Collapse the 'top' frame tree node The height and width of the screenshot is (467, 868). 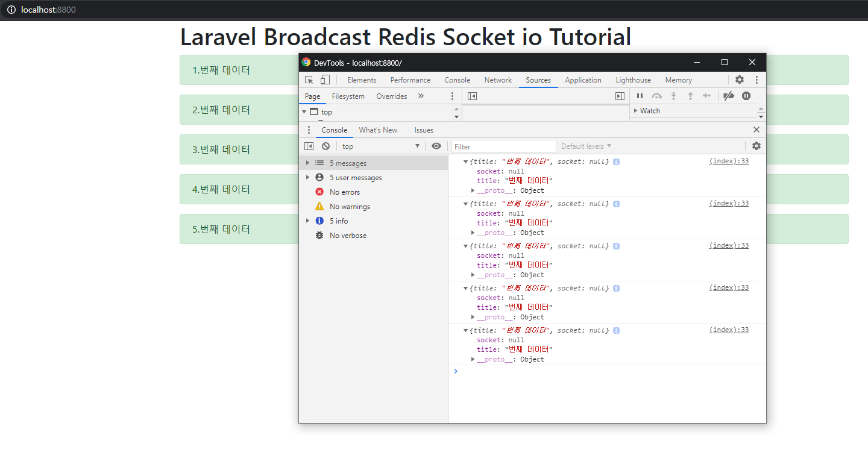point(304,112)
